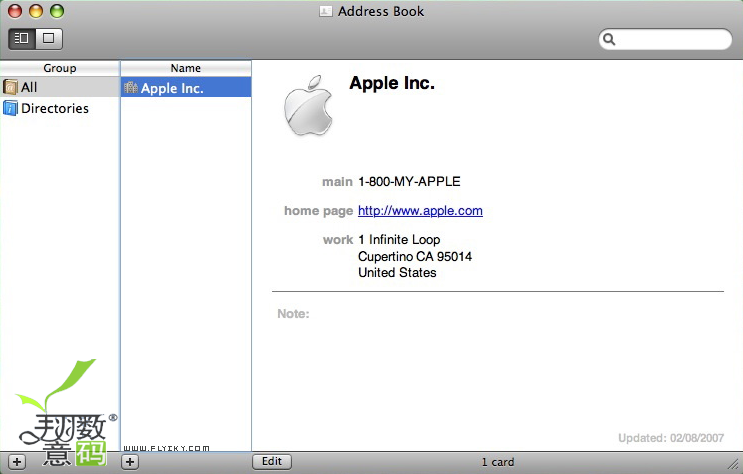Click the home page label
This screenshot has width=743, height=474.
pos(318,211)
